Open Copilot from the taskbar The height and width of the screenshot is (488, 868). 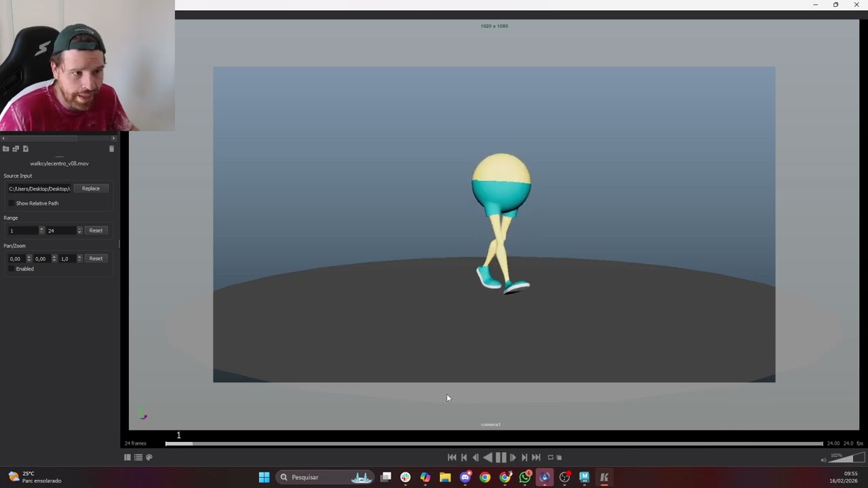425,477
